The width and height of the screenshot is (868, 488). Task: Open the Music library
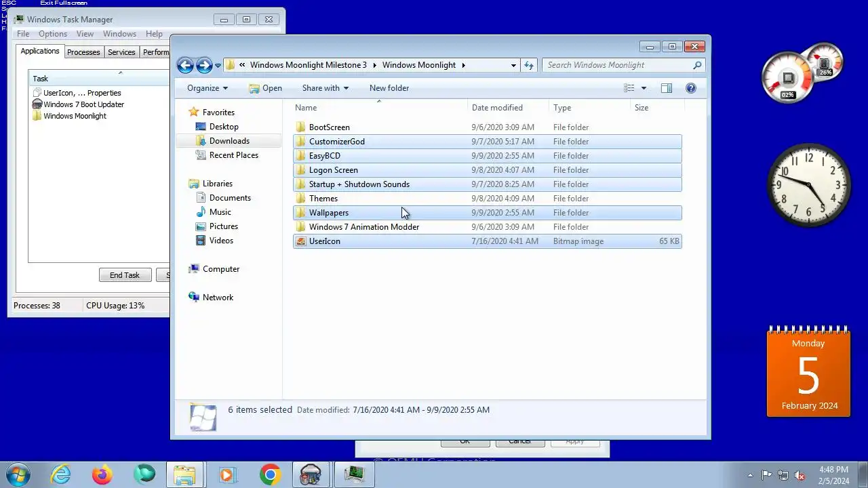pyautogui.click(x=220, y=212)
